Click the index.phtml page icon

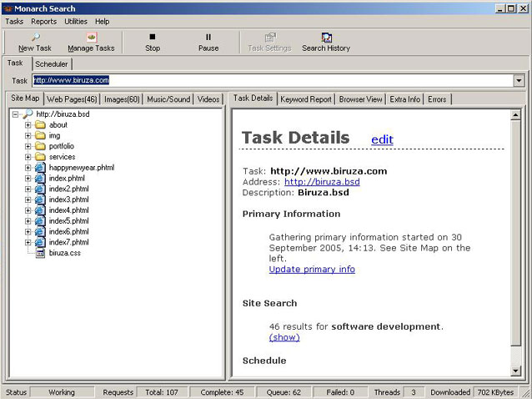coord(40,179)
